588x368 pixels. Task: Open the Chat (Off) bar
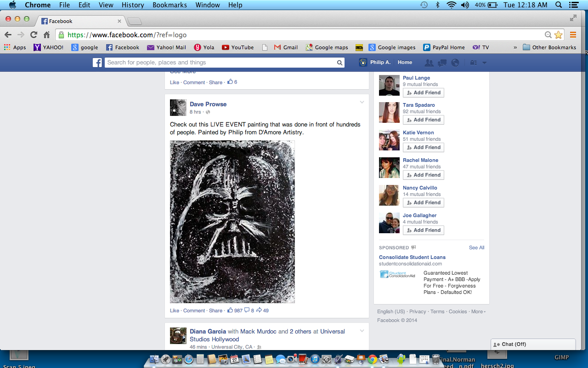click(x=533, y=344)
